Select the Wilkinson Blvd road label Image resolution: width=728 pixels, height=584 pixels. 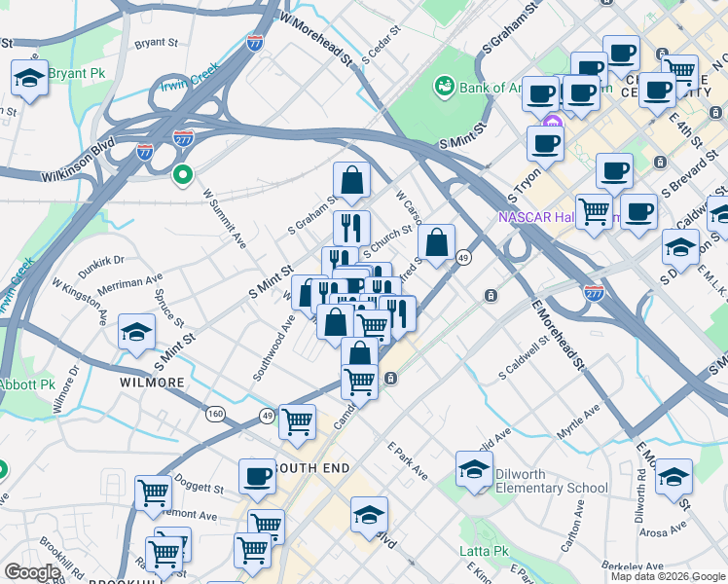[x=78, y=161]
